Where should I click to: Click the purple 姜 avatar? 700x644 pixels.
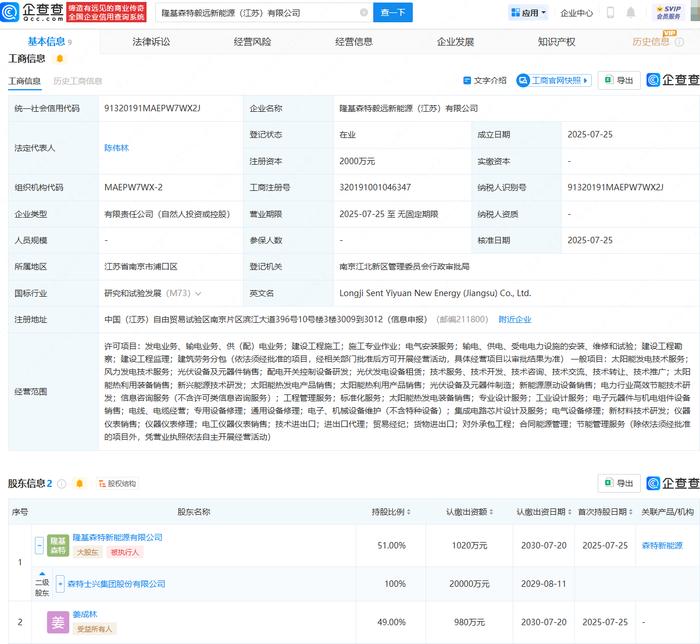coord(58,622)
